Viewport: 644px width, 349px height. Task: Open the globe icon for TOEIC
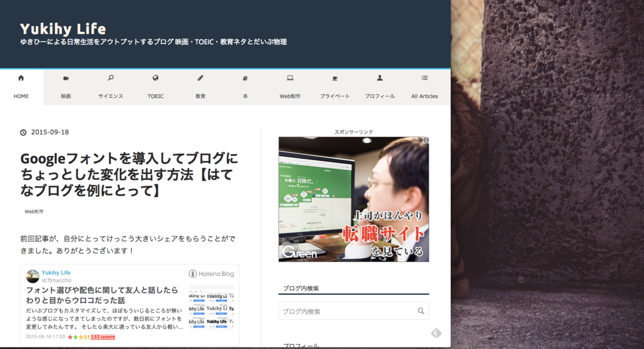155,78
